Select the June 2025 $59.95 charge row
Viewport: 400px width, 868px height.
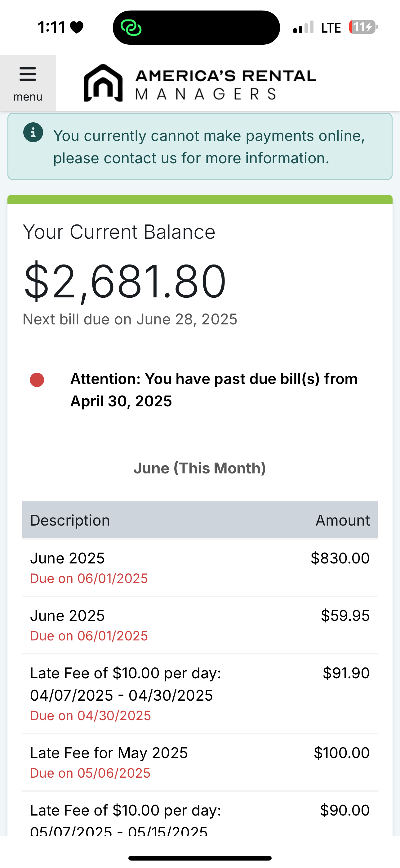[200, 625]
